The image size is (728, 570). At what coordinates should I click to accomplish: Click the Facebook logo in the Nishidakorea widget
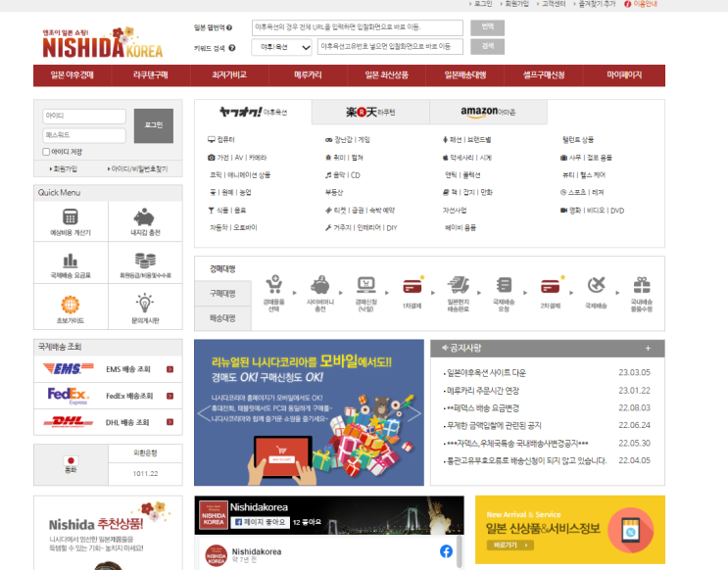coord(446,551)
